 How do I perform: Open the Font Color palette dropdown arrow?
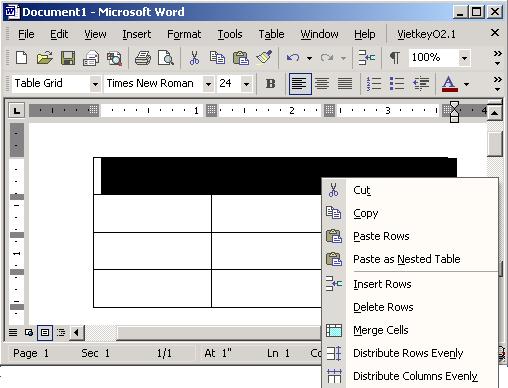[x=466, y=84]
